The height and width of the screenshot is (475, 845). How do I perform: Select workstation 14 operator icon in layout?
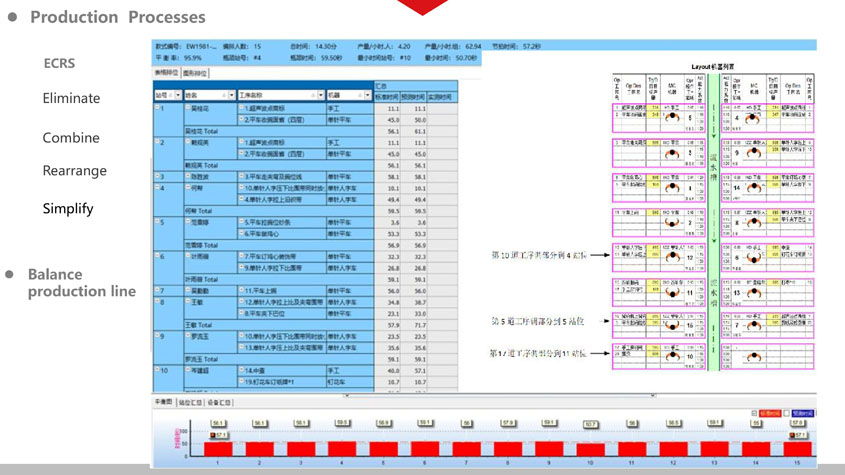click(754, 188)
